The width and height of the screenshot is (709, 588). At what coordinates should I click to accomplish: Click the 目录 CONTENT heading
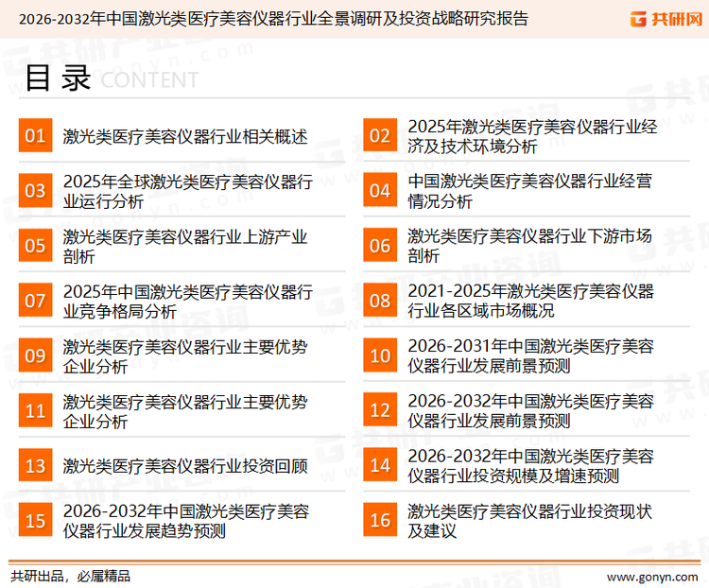(x=111, y=79)
